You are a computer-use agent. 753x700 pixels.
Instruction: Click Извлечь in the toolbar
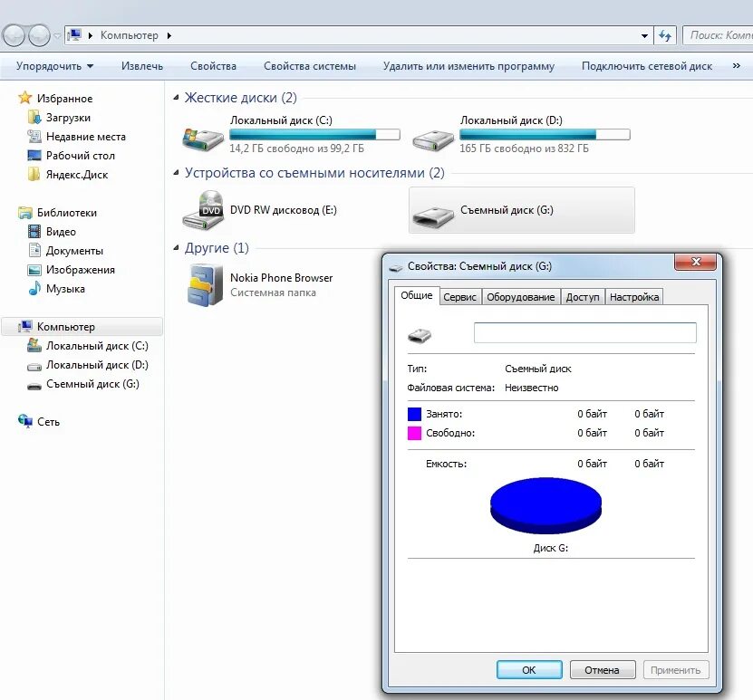142,66
